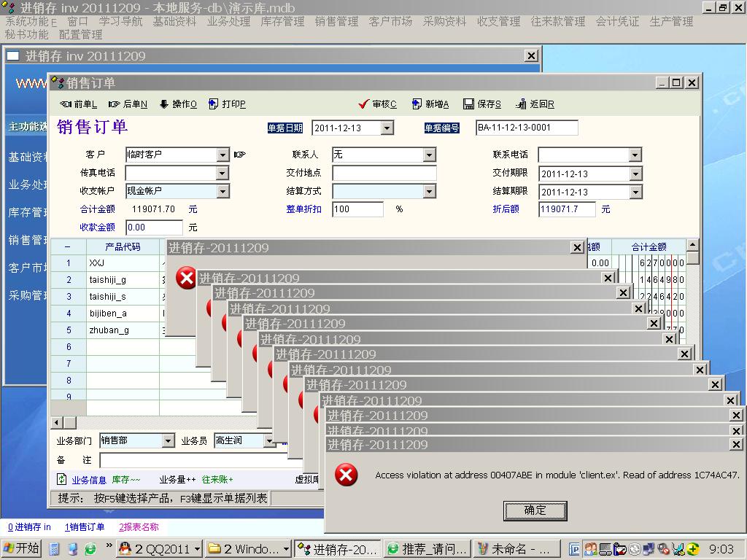Open the 业务部门 department dropdown
Screen dimensions: 747x560
168,441
